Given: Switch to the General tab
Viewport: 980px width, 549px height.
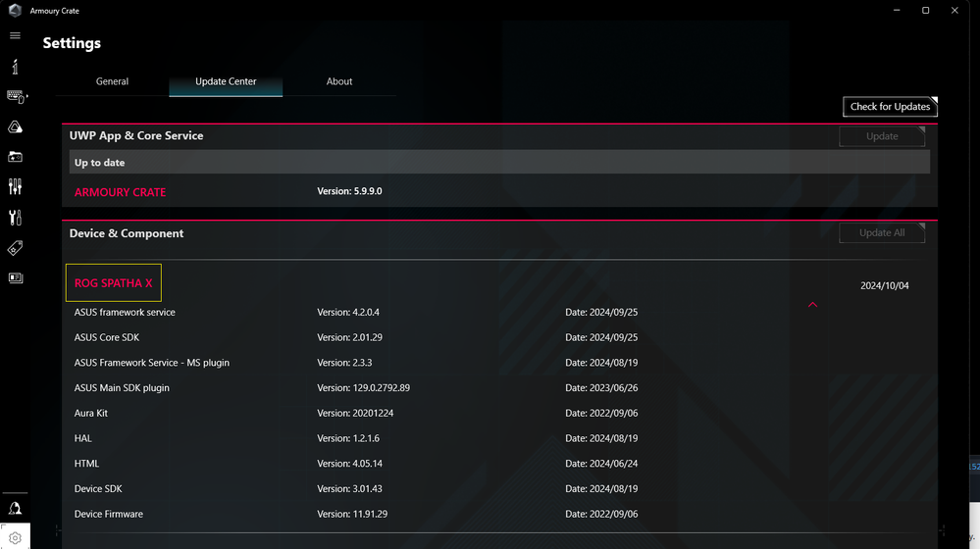Looking at the screenshot, I should tap(112, 81).
